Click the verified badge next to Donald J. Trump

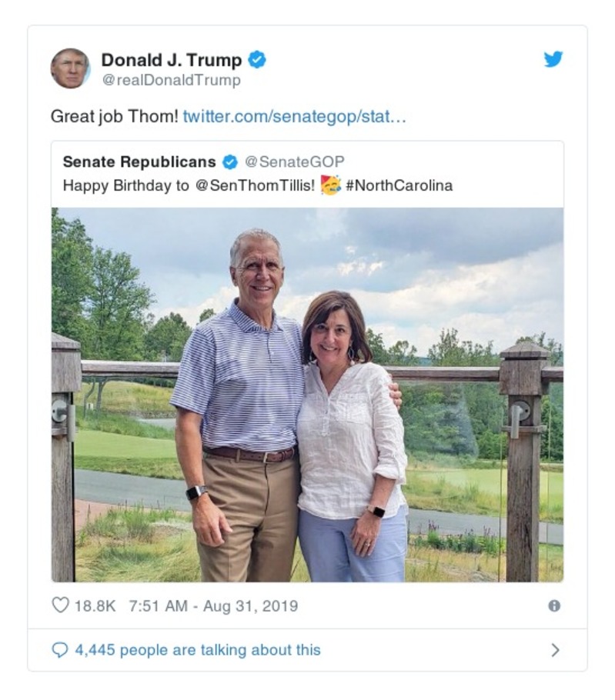point(257,58)
